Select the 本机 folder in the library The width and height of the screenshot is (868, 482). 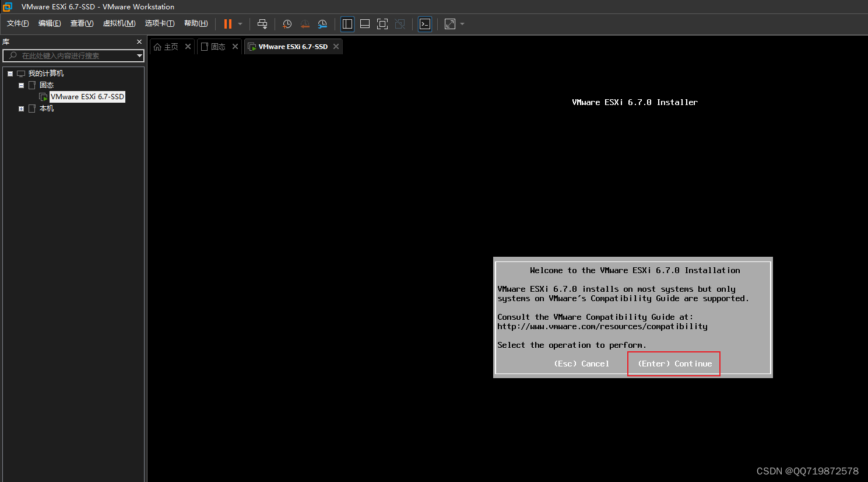coord(47,109)
